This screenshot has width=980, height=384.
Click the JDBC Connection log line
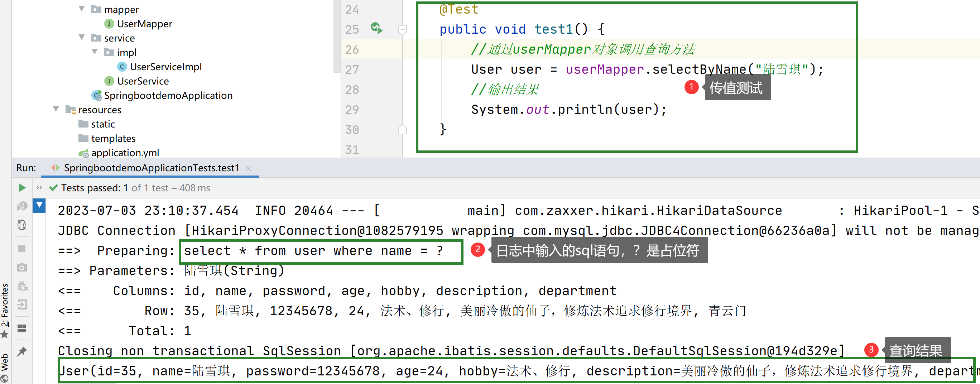coord(519,231)
